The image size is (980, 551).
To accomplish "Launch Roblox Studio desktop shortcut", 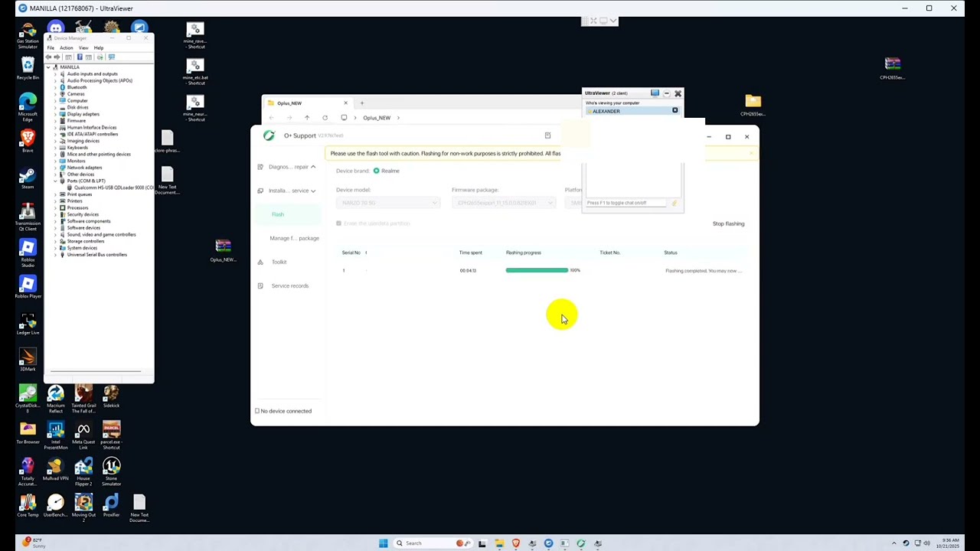I will coord(28,253).
